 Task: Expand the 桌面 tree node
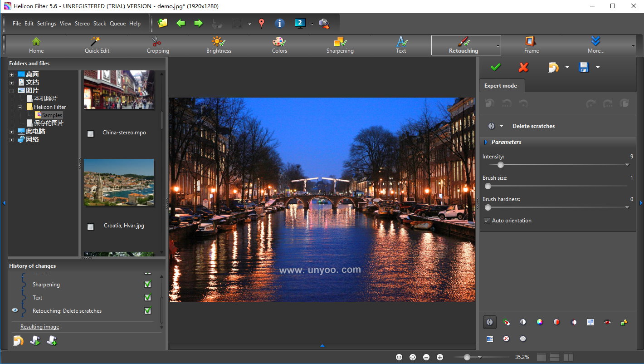(x=12, y=74)
